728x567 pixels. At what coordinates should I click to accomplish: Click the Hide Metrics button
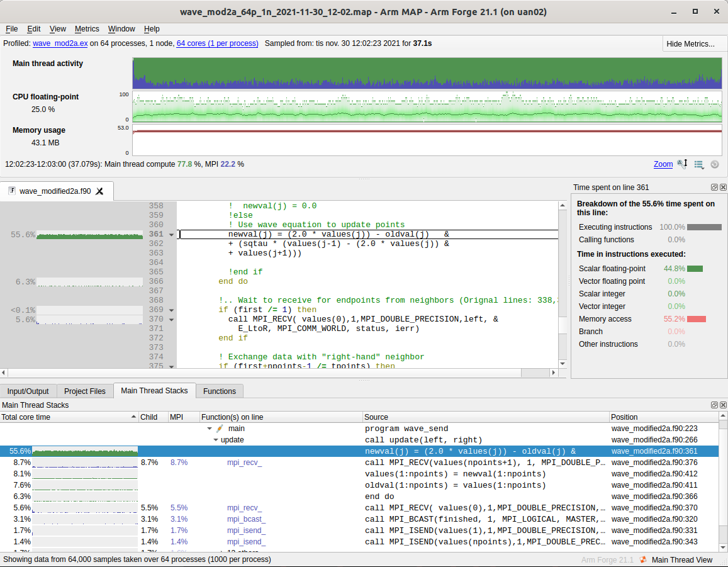click(690, 43)
